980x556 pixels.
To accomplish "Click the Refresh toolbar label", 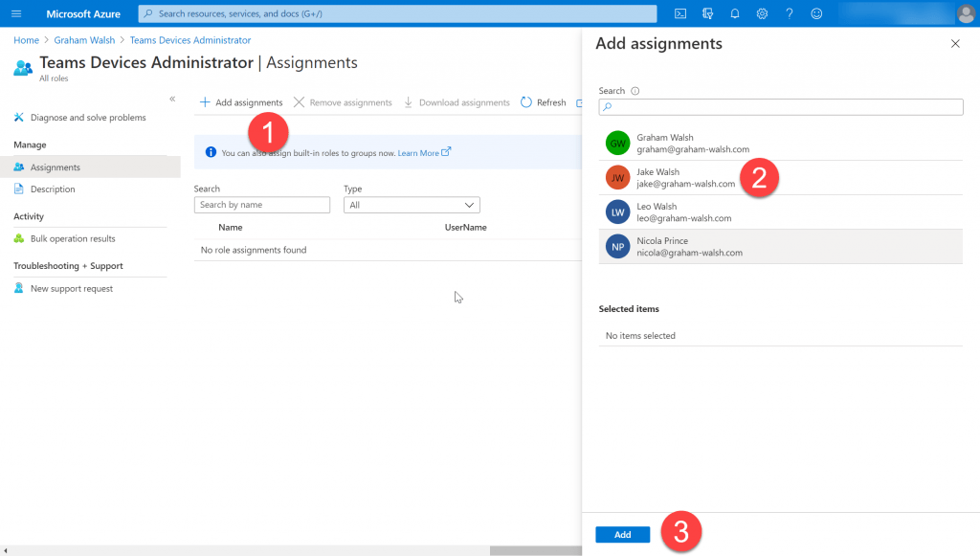I will click(551, 102).
